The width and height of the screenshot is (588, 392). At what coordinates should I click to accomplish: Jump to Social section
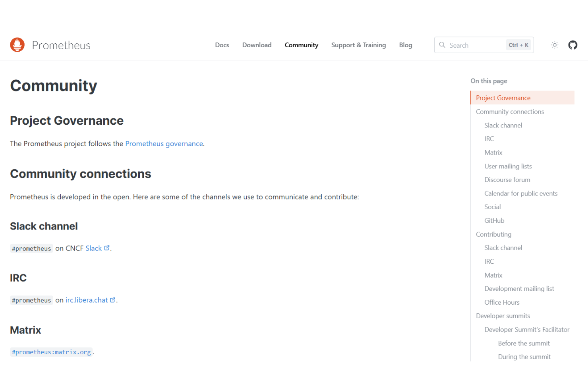(x=493, y=207)
